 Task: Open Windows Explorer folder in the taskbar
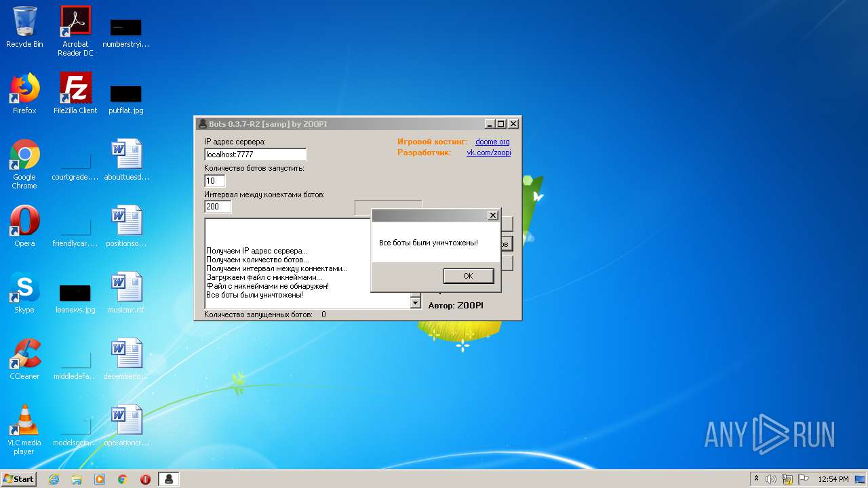(x=77, y=479)
